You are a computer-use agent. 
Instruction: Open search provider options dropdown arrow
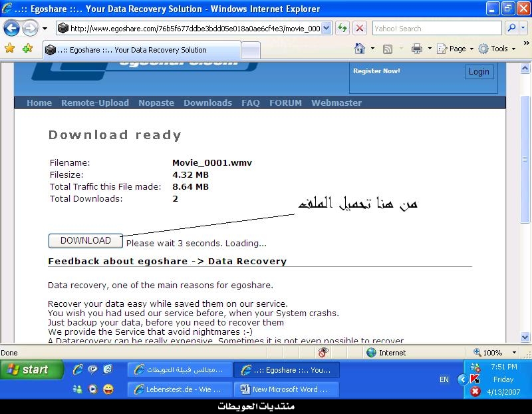[x=523, y=28]
